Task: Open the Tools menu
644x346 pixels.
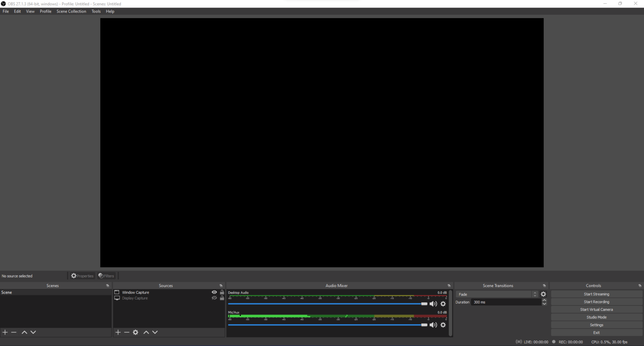Action: [x=96, y=11]
